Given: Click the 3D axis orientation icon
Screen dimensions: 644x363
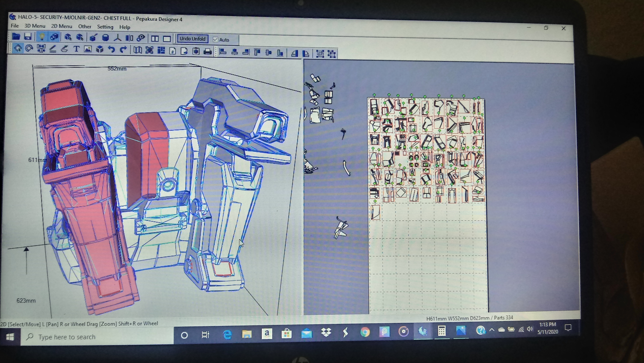Looking at the screenshot, I should click(x=117, y=38).
